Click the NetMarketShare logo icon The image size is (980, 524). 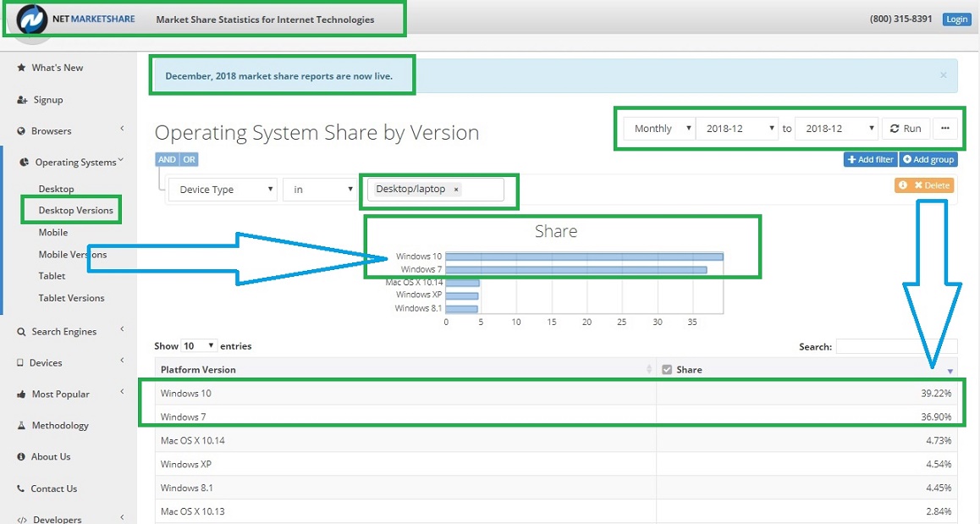32,19
